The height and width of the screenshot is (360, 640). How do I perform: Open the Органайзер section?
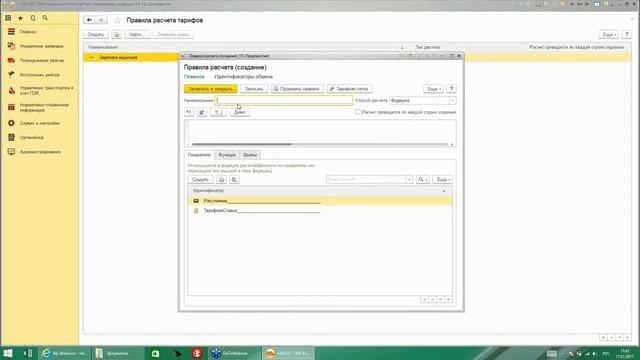tap(31, 138)
